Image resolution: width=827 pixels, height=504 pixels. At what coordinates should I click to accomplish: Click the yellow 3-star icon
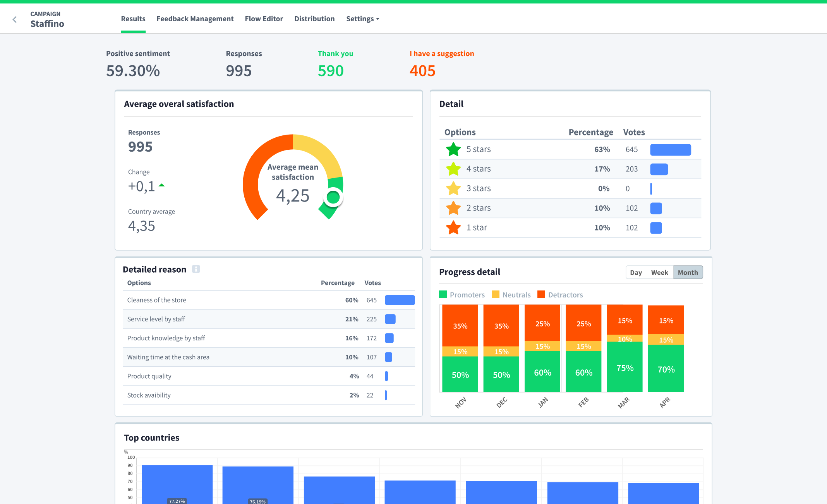(453, 188)
